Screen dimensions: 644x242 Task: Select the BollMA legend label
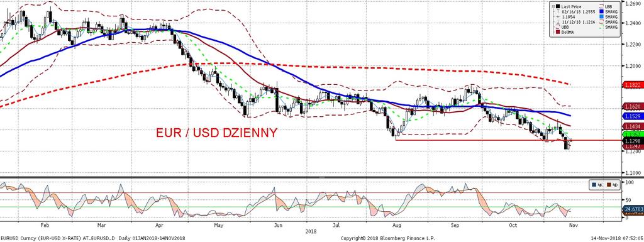pos(568,32)
